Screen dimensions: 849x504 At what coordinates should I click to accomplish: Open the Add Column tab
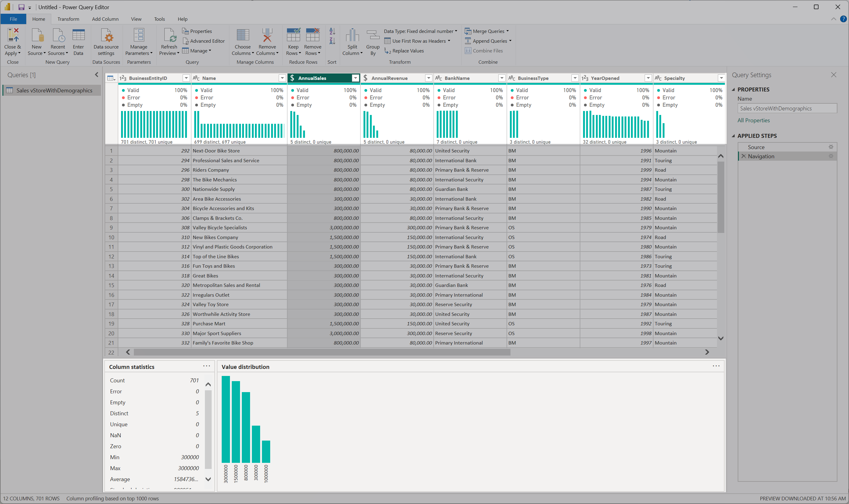105,19
